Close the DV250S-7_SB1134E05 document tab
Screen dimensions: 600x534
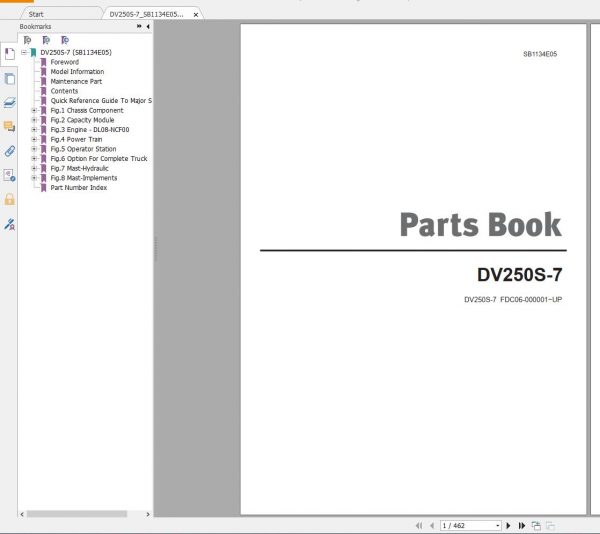[x=196, y=15]
